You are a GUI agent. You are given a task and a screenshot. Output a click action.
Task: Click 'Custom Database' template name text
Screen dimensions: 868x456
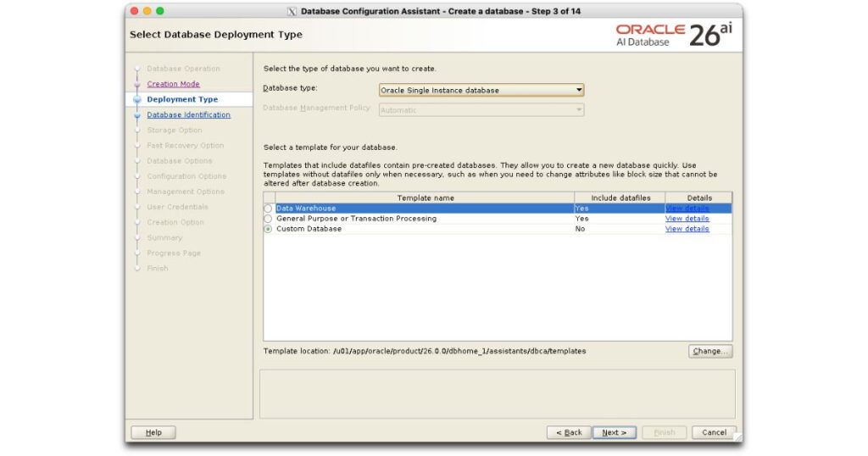tap(309, 229)
